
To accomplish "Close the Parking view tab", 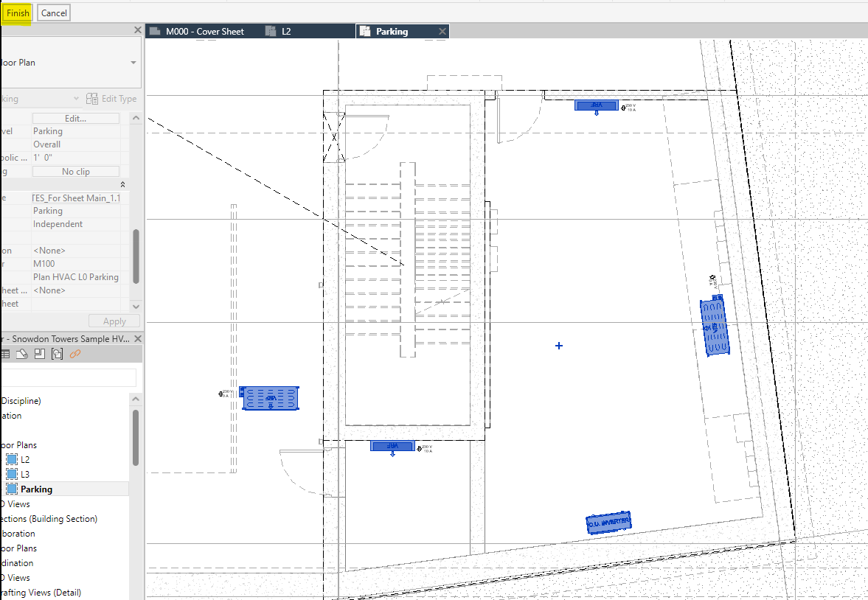I will point(442,32).
